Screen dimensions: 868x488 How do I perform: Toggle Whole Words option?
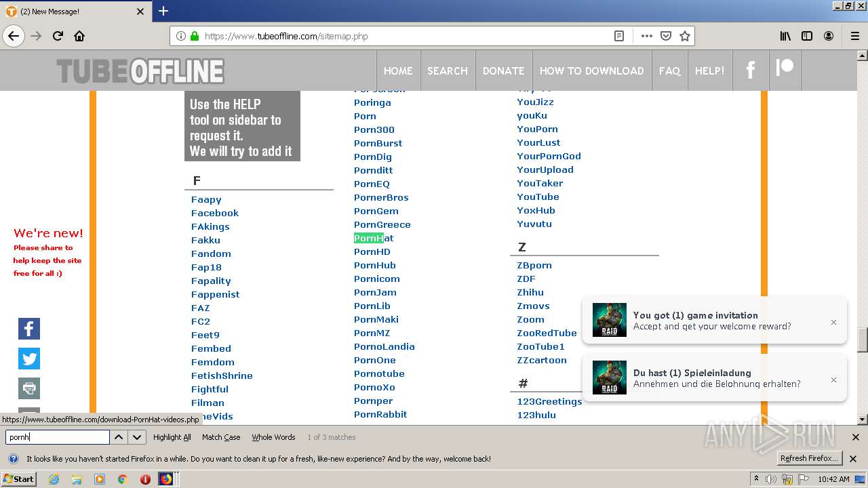[273, 437]
